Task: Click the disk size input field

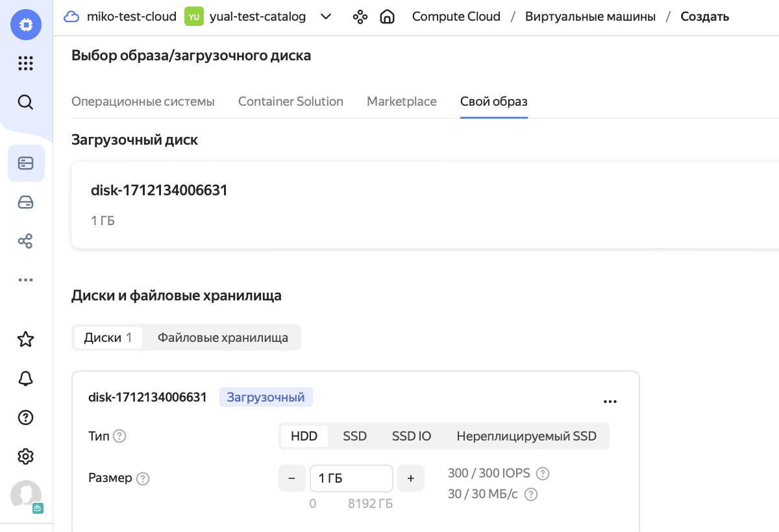Action: (351, 478)
